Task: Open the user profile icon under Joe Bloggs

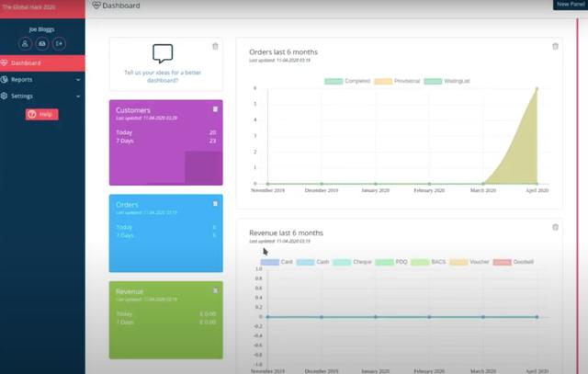Action: pos(25,43)
